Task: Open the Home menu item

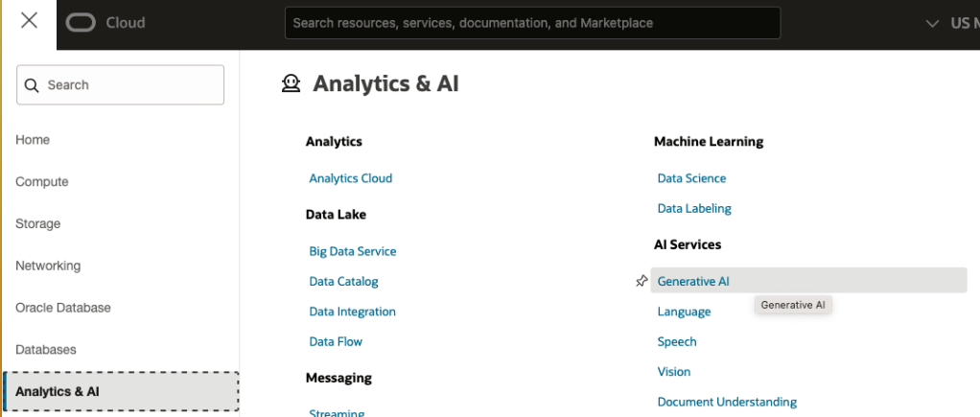Action: click(x=33, y=140)
